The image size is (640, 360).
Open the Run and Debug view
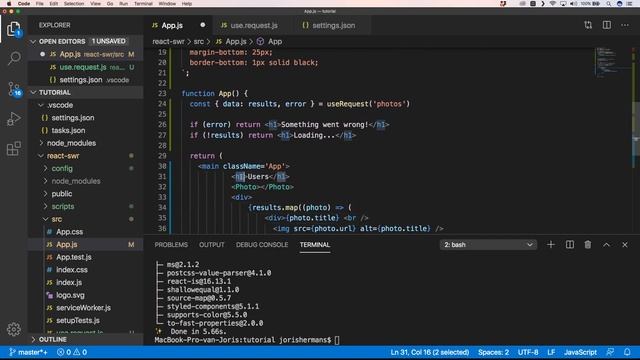click(14, 119)
